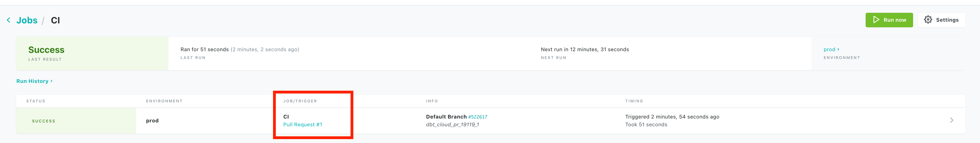Click the Default Branch label
This screenshot has height=143, width=980.
(446, 117)
